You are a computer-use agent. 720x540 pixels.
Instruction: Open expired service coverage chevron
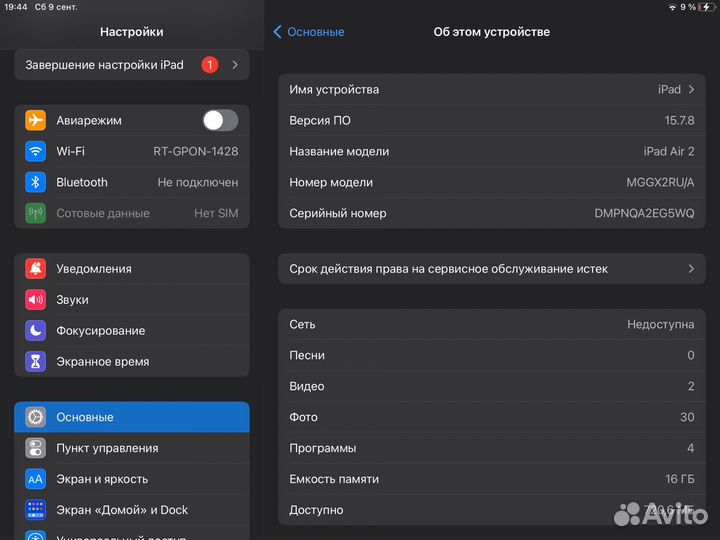pos(691,269)
